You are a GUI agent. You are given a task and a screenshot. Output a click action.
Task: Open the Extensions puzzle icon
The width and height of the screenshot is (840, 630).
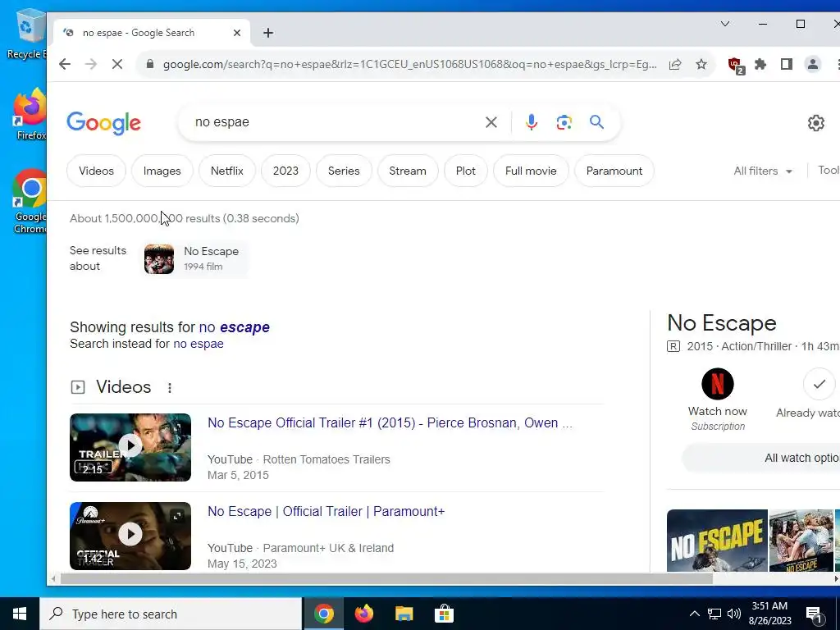pyautogui.click(x=760, y=64)
